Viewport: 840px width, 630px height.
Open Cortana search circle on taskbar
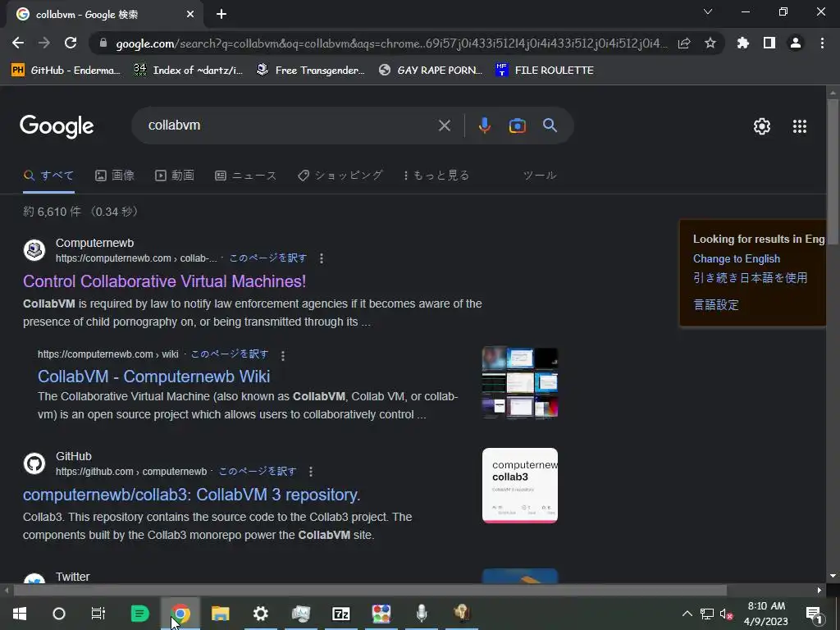click(x=59, y=614)
